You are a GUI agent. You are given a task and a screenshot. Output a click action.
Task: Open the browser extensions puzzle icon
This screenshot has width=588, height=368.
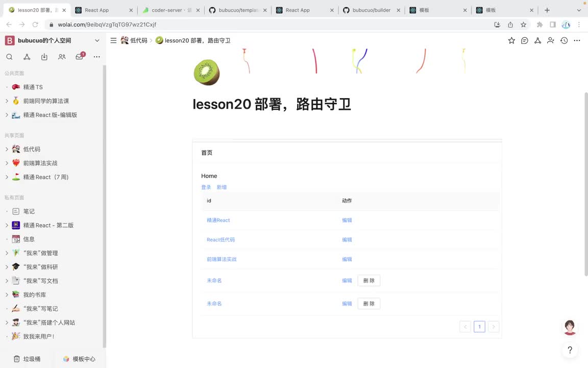point(540,25)
